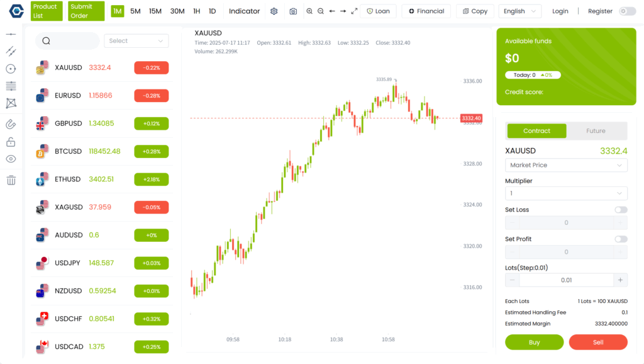Viewport: 644px width, 364px height.
Task: Open the English language dropdown
Action: pos(519,11)
